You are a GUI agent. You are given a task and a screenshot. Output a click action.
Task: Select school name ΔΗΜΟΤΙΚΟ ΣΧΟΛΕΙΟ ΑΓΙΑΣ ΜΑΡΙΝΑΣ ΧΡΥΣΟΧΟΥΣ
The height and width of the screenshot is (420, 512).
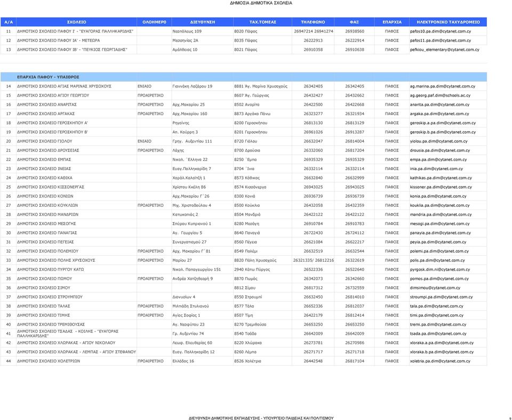[64, 86]
